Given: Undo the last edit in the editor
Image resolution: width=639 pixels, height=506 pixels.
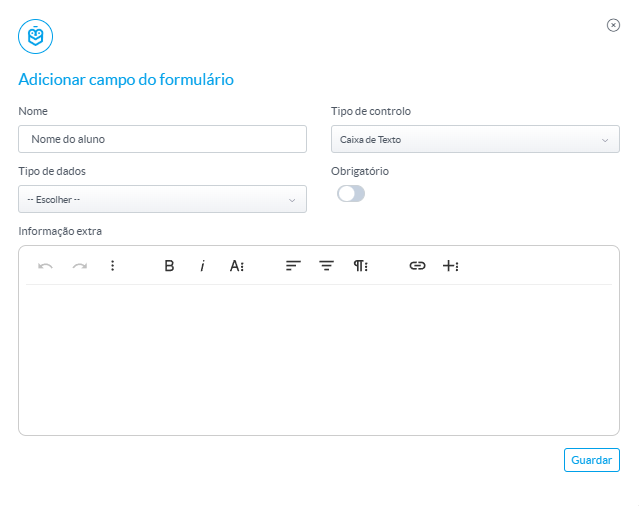Looking at the screenshot, I should [45, 266].
